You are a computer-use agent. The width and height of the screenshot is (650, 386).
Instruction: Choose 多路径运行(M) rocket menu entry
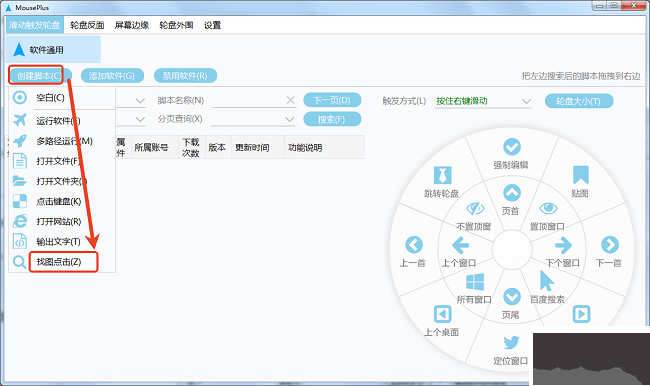[62, 141]
